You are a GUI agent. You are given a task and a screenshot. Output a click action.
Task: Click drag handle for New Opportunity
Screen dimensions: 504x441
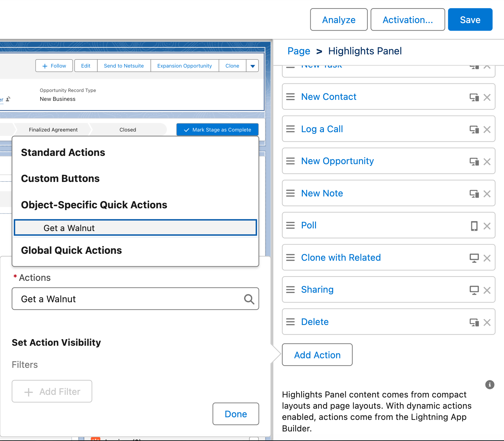290,161
